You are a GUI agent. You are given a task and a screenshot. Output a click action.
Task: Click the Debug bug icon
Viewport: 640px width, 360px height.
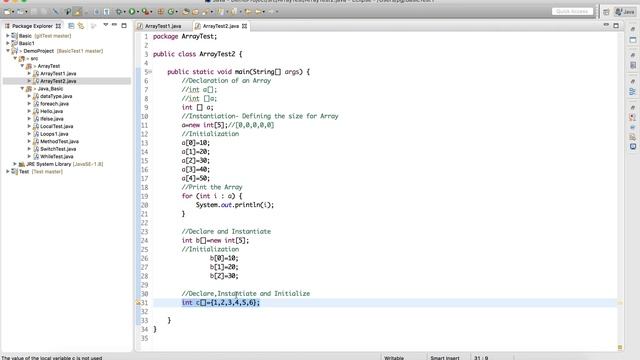pyautogui.click(x=119, y=12)
